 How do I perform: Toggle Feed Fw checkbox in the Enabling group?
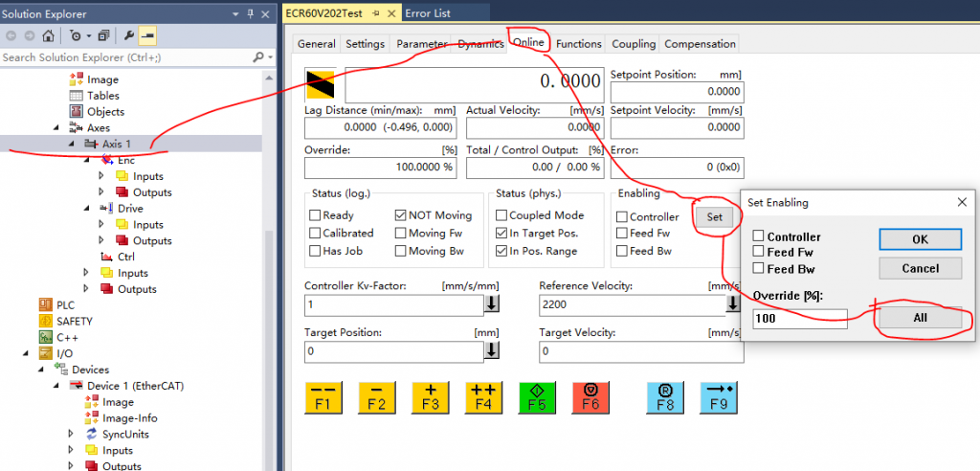tap(622, 234)
